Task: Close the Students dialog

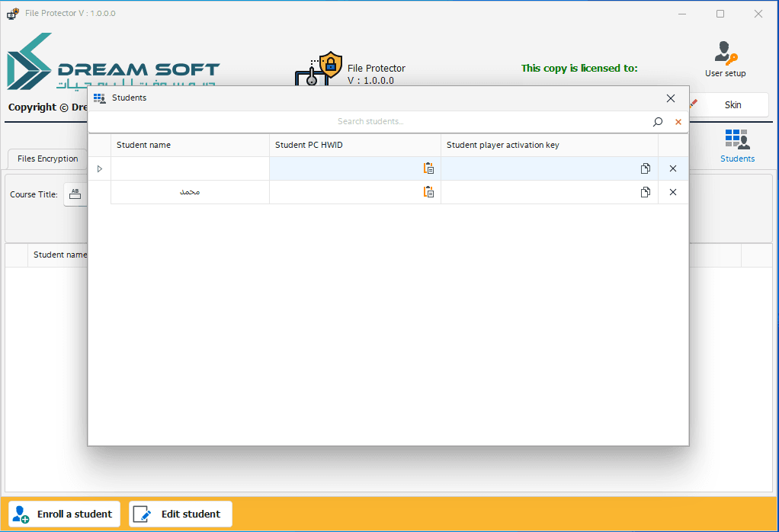Action: [x=670, y=98]
